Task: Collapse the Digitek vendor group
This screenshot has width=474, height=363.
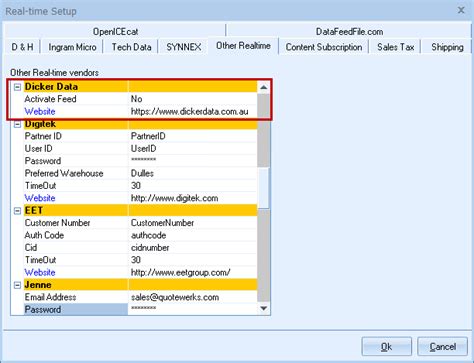Action: (17, 125)
